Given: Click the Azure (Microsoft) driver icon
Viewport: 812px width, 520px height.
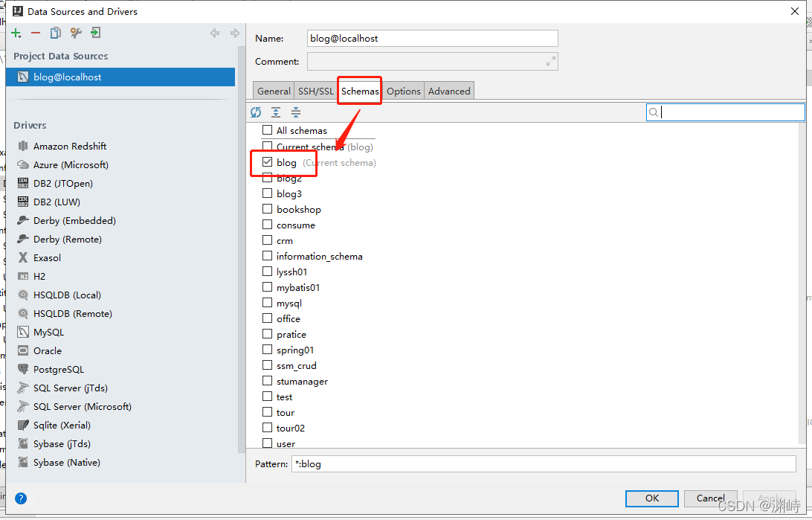Looking at the screenshot, I should click(x=23, y=164).
